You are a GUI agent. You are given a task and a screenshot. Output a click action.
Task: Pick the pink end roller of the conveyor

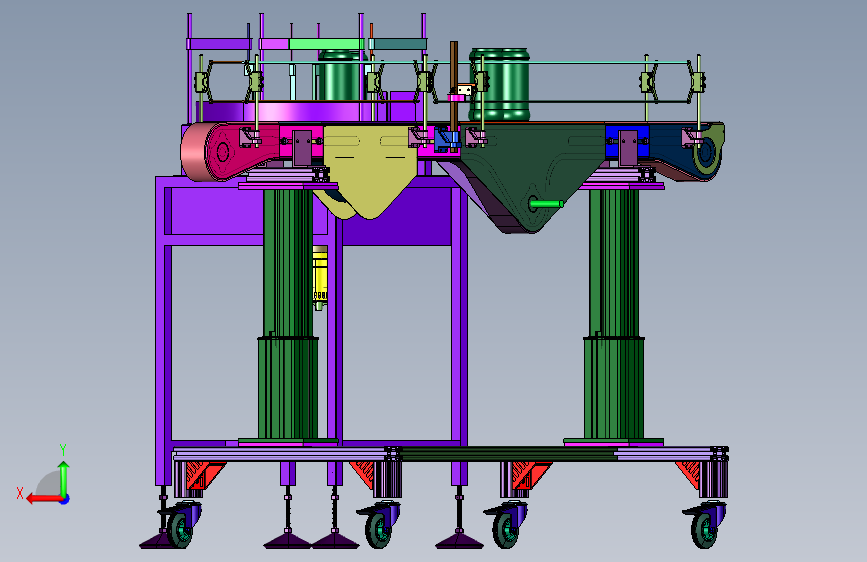(194, 152)
